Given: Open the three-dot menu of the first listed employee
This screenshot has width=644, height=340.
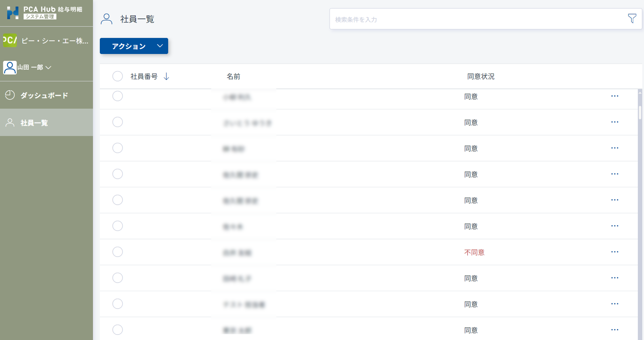Looking at the screenshot, I should (615, 96).
